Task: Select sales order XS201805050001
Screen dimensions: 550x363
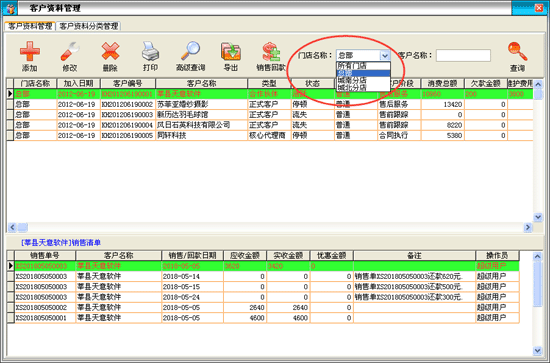Action: click(263, 318)
